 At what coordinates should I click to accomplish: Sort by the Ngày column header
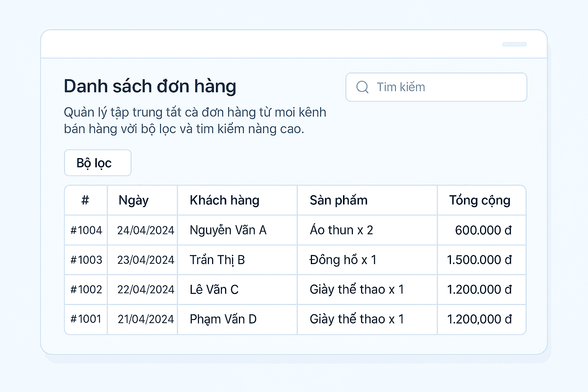pyautogui.click(x=134, y=200)
